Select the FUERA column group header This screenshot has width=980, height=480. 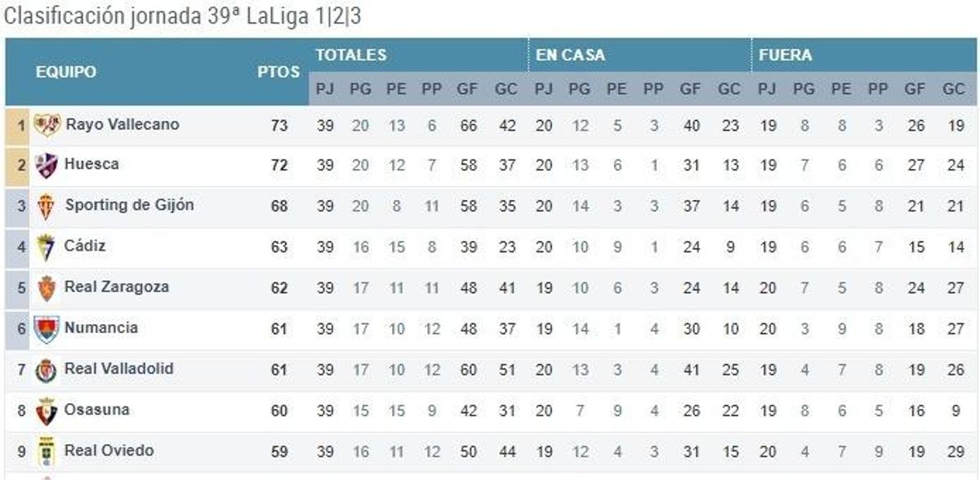[785, 56]
